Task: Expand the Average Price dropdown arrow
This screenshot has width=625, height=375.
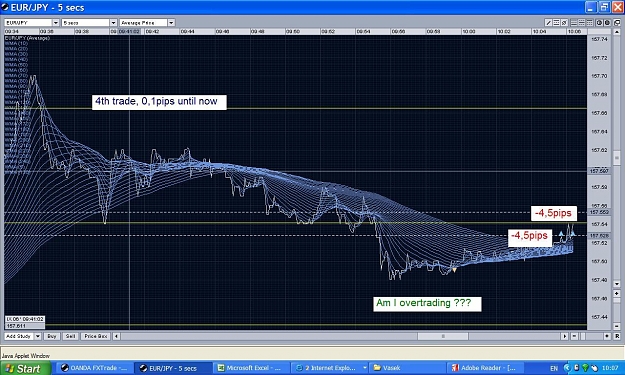Action: 171,23
